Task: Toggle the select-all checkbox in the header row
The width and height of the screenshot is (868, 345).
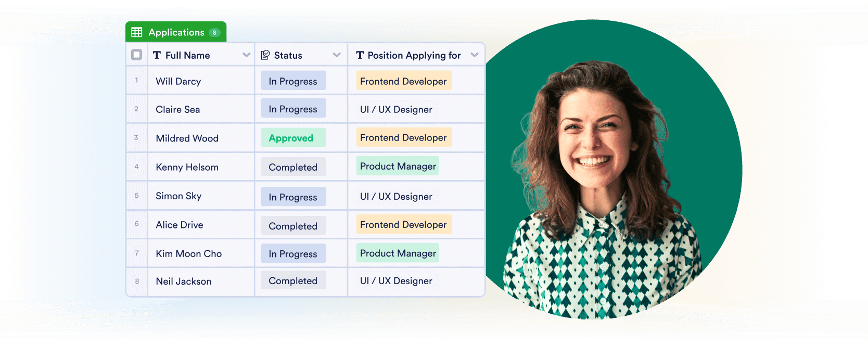Action: coord(137,55)
